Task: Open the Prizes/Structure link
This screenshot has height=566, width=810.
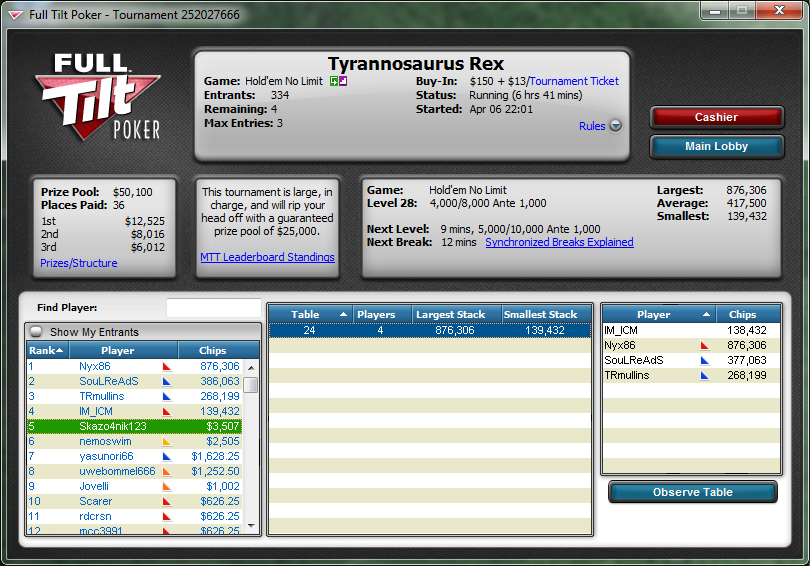Action: pyautogui.click(x=79, y=263)
